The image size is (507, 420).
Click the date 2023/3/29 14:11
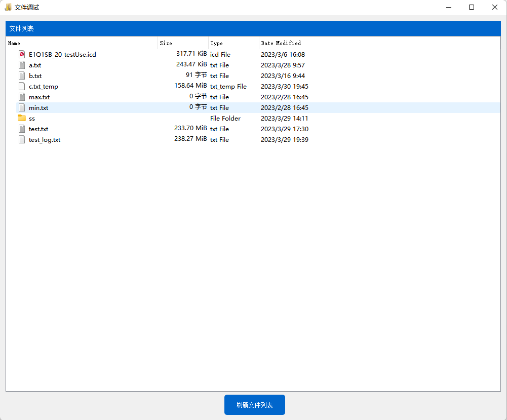click(285, 119)
